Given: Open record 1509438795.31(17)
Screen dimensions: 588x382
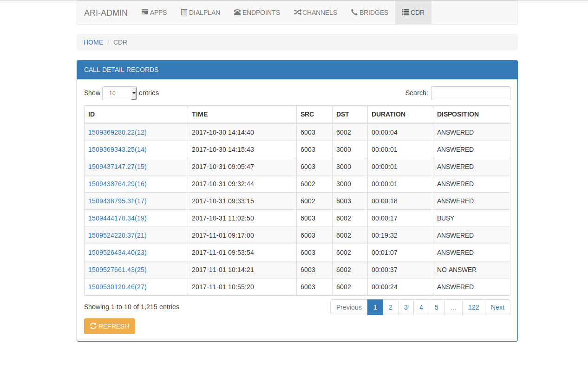Looking at the screenshot, I should click(118, 201).
